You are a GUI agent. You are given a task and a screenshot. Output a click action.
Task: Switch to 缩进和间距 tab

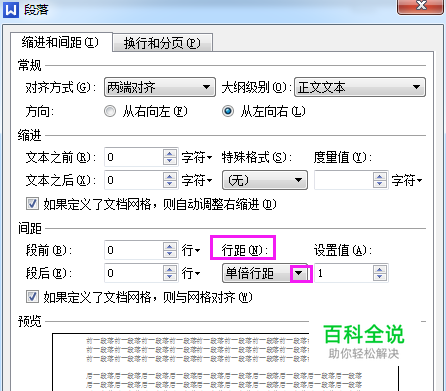[61, 42]
